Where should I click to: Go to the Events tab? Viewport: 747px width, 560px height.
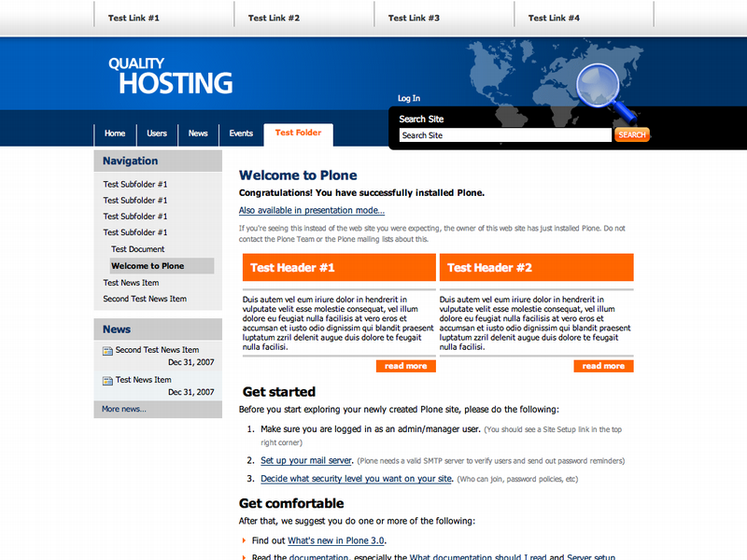pos(241,133)
